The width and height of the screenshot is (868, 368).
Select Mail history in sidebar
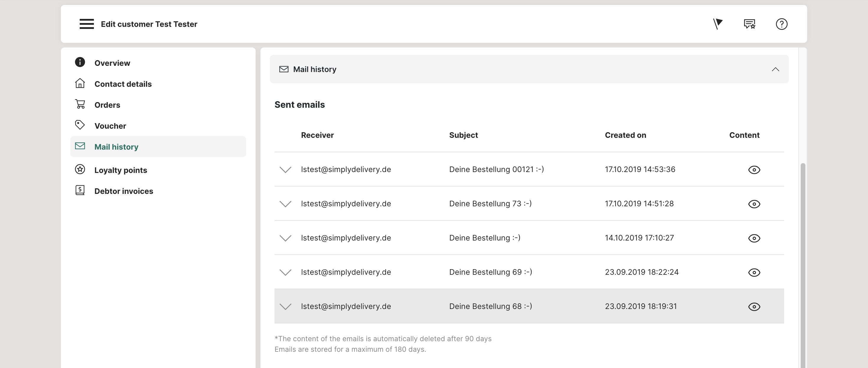pos(116,147)
